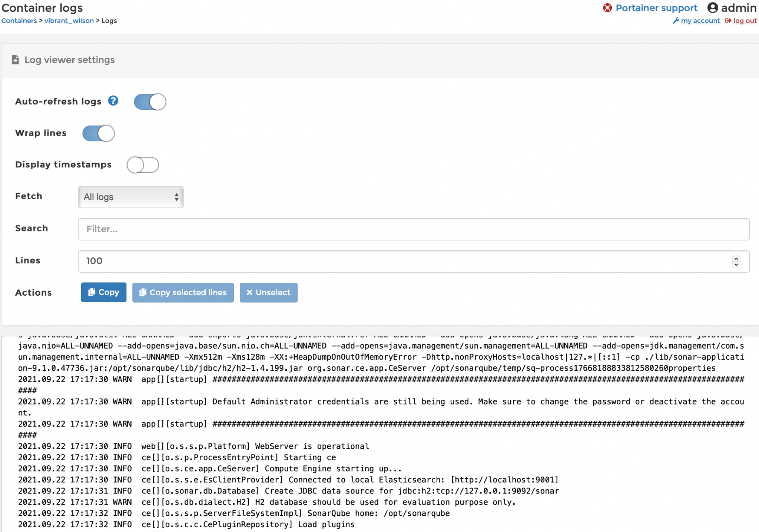This screenshot has width=759, height=532.
Task: Click the admin user avatar icon
Action: (712, 8)
